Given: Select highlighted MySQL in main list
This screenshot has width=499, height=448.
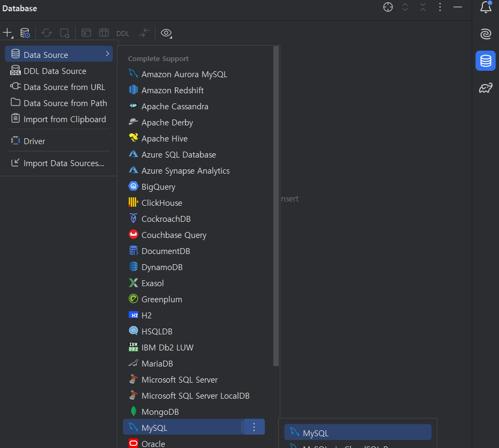Looking at the screenshot, I should click(x=183, y=427).
